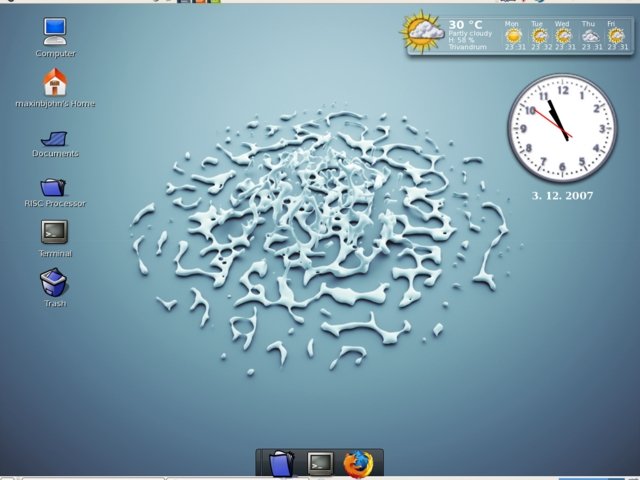Open the Trash icon on desktop
Screen dimensions: 640x480
click(54, 284)
